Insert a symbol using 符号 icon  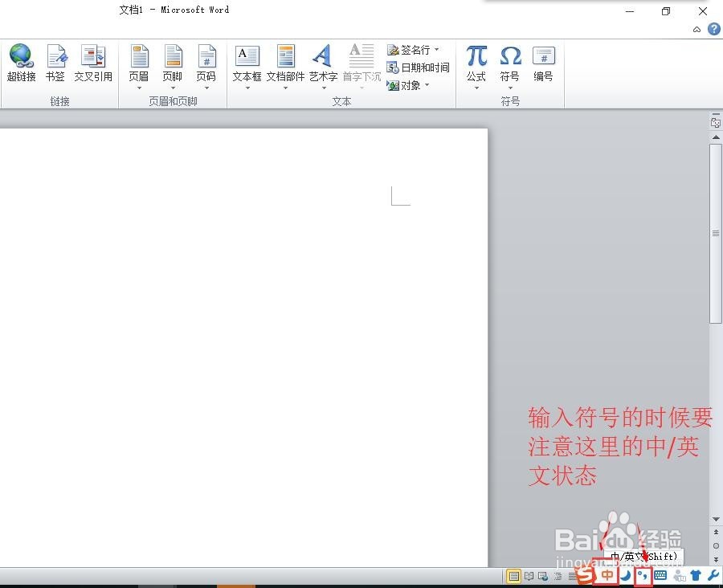tap(509, 63)
